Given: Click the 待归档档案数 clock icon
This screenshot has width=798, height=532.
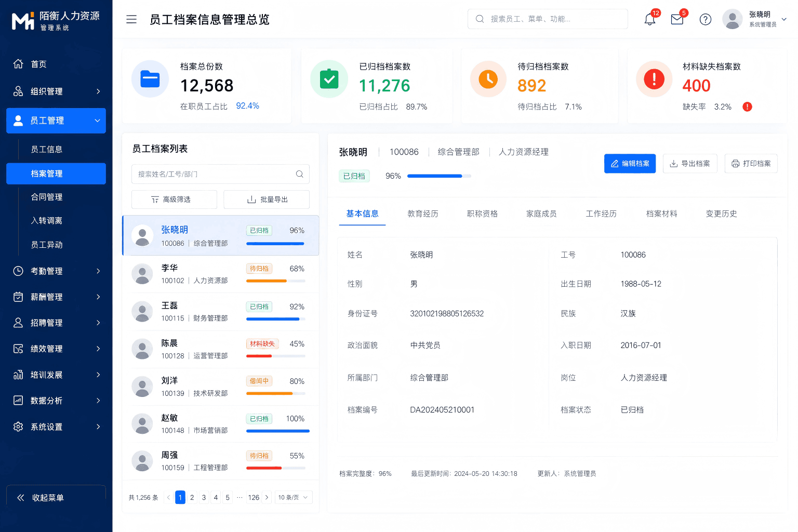Looking at the screenshot, I should tap(488, 79).
